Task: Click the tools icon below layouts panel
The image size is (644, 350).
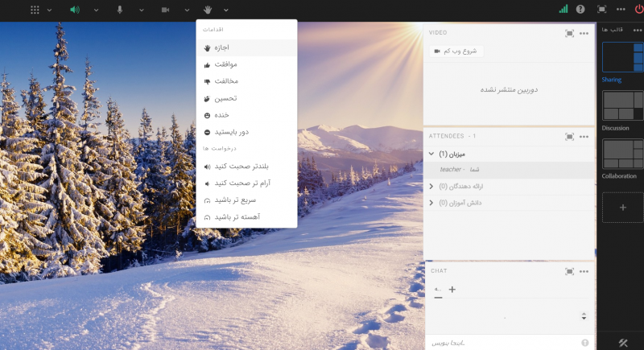Action: pyautogui.click(x=622, y=343)
